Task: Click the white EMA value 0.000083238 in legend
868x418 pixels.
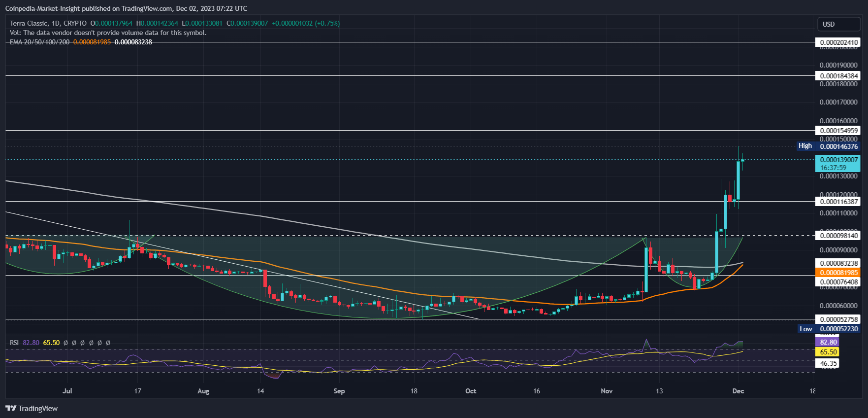Action: click(133, 42)
